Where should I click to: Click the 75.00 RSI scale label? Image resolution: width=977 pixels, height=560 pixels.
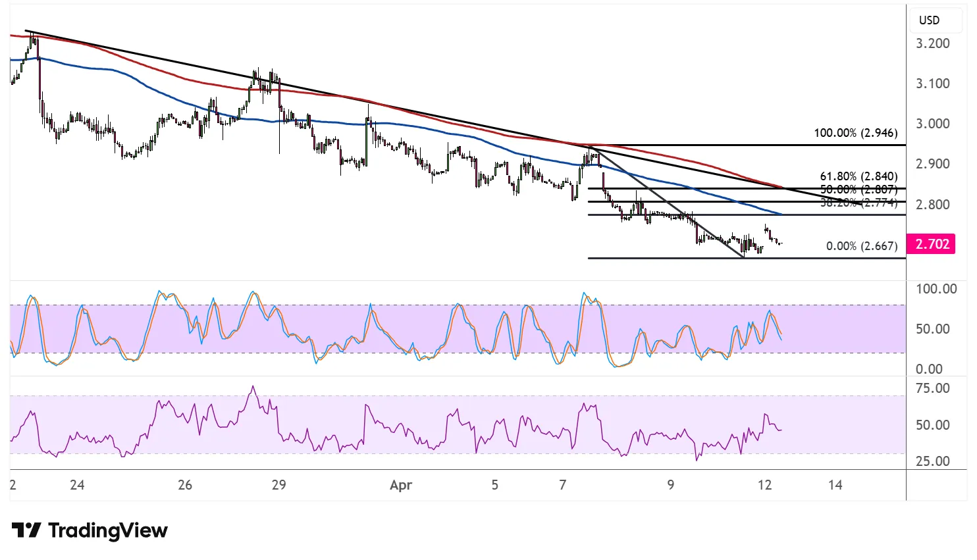[x=933, y=388]
